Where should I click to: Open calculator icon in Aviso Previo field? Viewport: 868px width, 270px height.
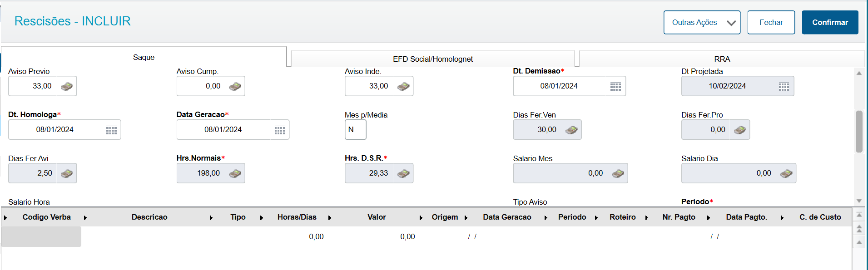pos(67,86)
